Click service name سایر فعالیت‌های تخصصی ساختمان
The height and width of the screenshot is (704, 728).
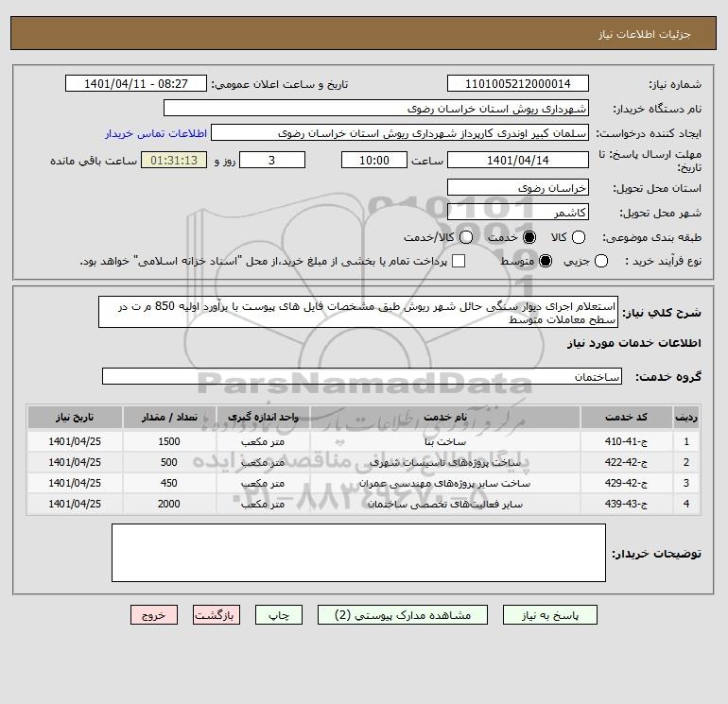click(x=444, y=505)
